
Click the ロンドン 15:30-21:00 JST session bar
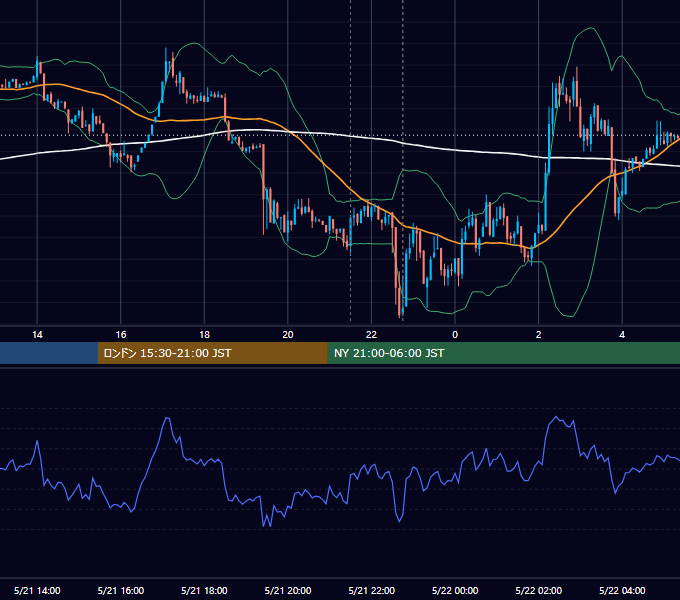click(x=212, y=353)
